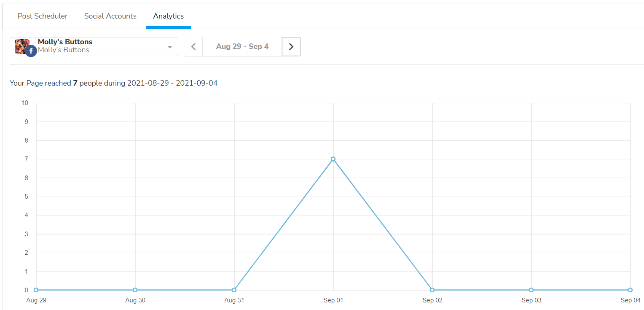Advance to next week with right chevron
The width and height of the screenshot is (644, 310).
click(x=291, y=46)
